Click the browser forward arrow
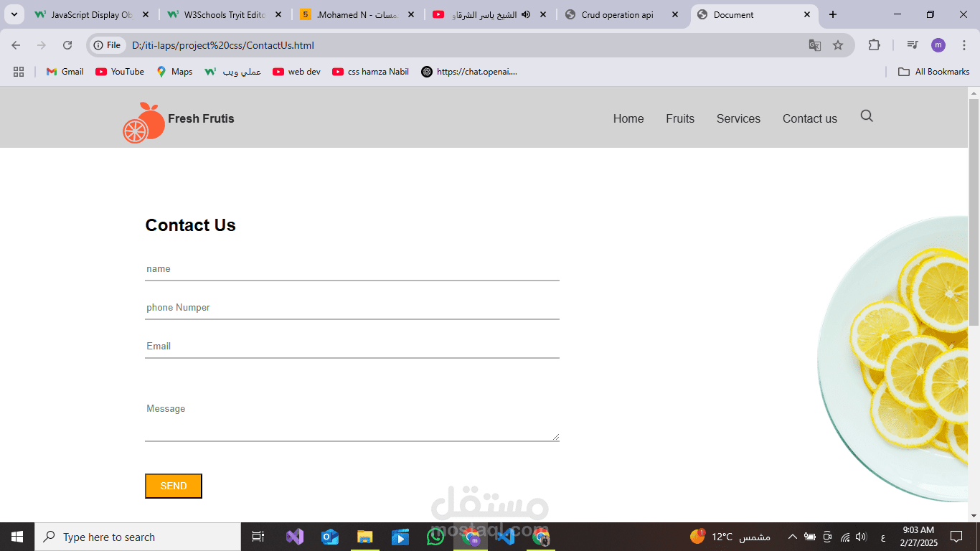 tap(42, 45)
